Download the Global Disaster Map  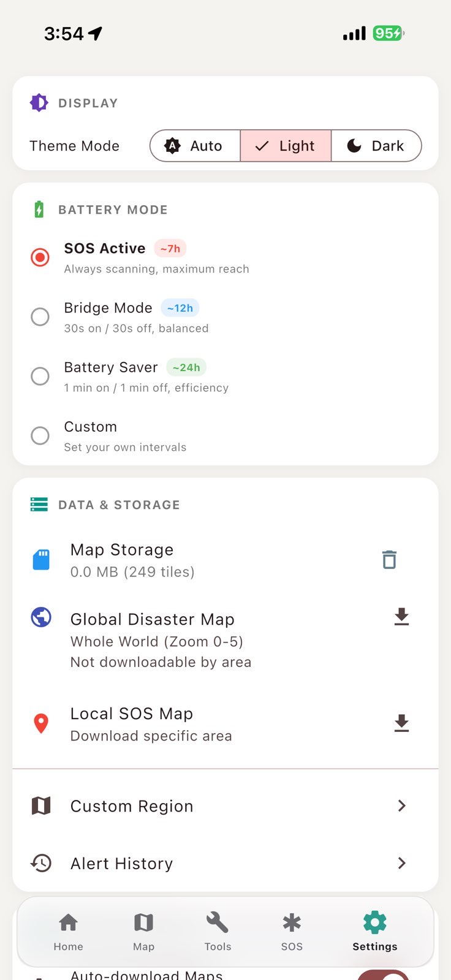[x=401, y=617]
